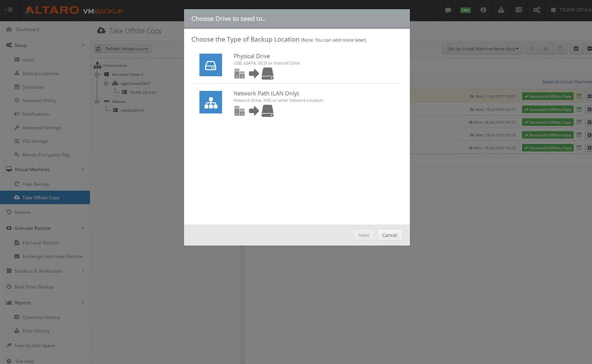This screenshot has height=364, width=592.
Task: Open calendar icon for 16 Jan 10:23 row
Action: [x=579, y=148]
